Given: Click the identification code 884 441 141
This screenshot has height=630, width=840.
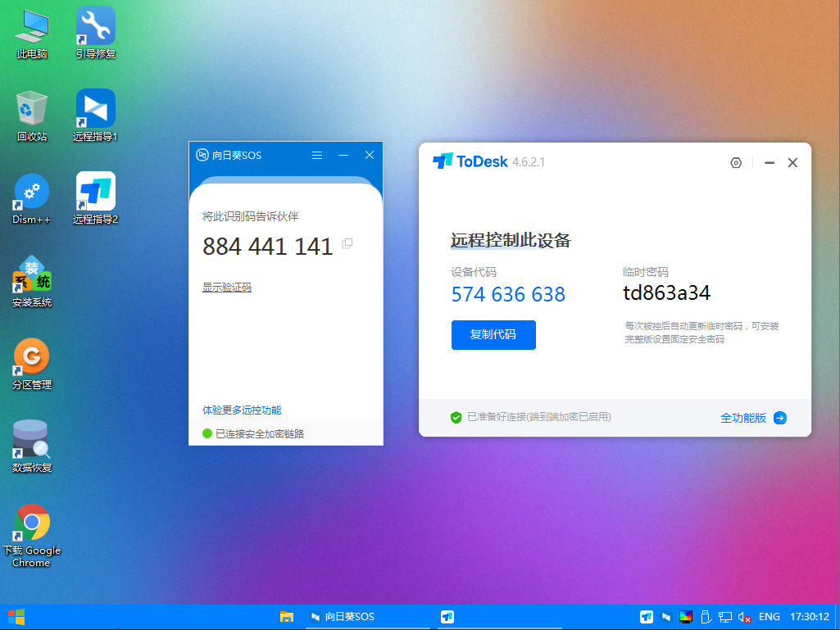Looking at the screenshot, I should tap(268, 247).
